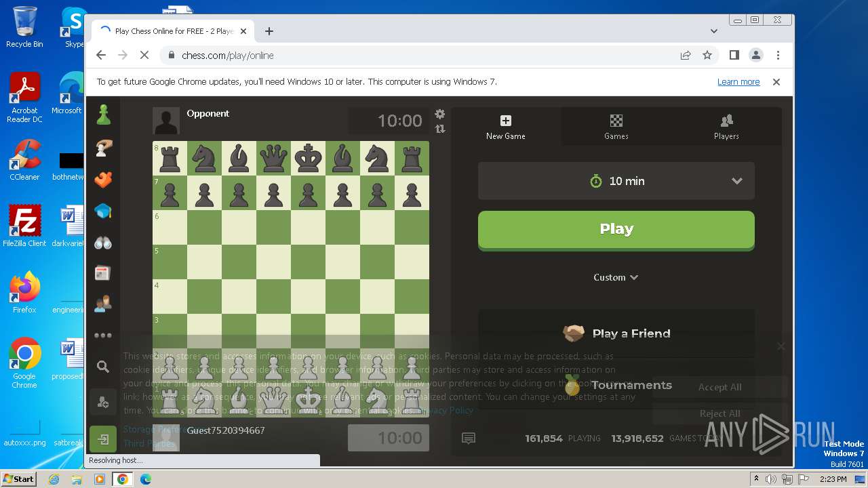Click the Opponent avatar picture
Image resolution: width=868 pixels, height=488 pixels.
pyautogui.click(x=166, y=121)
